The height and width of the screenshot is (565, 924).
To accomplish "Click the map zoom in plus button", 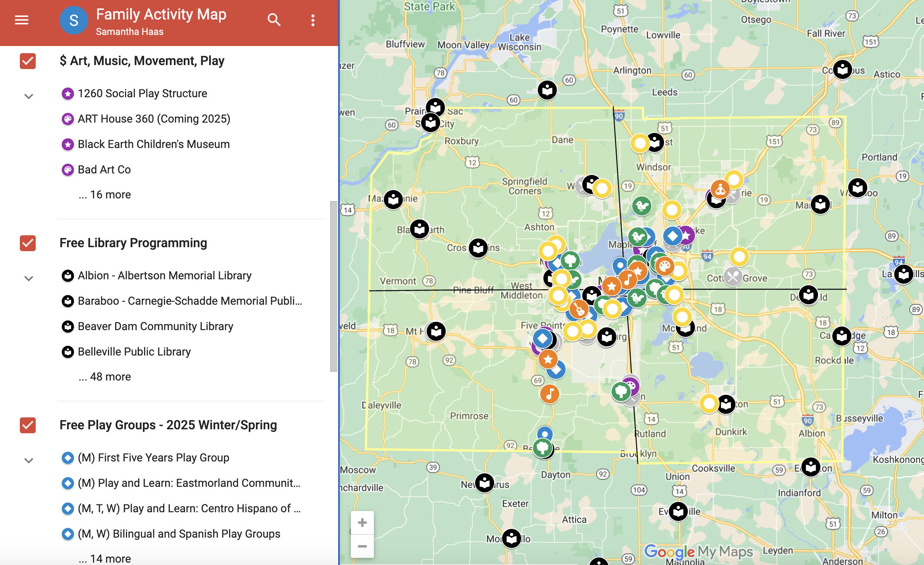I will click(x=362, y=523).
